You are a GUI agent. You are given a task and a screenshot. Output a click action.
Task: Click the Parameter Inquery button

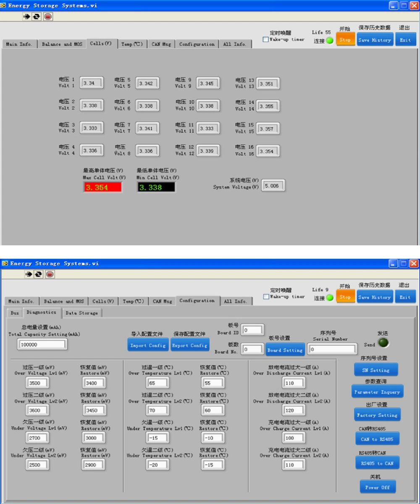377,391
